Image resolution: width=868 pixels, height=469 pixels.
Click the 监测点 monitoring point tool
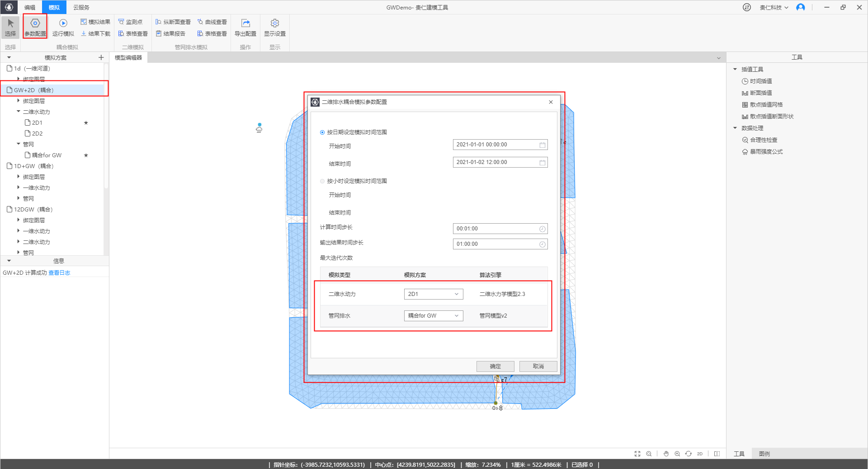click(x=130, y=22)
